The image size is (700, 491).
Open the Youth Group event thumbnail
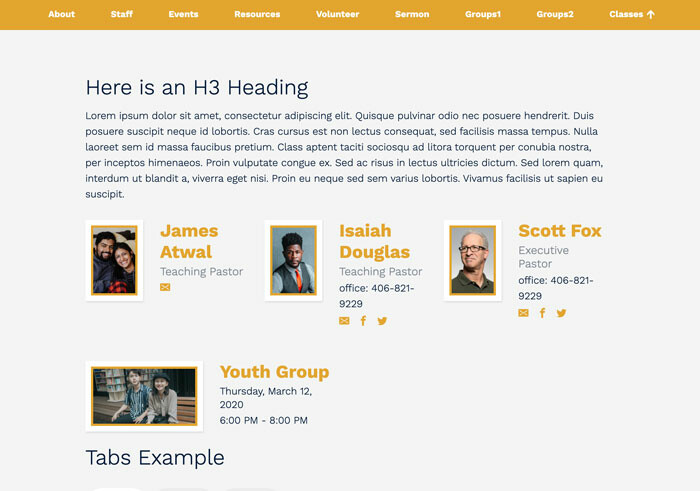(144, 396)
